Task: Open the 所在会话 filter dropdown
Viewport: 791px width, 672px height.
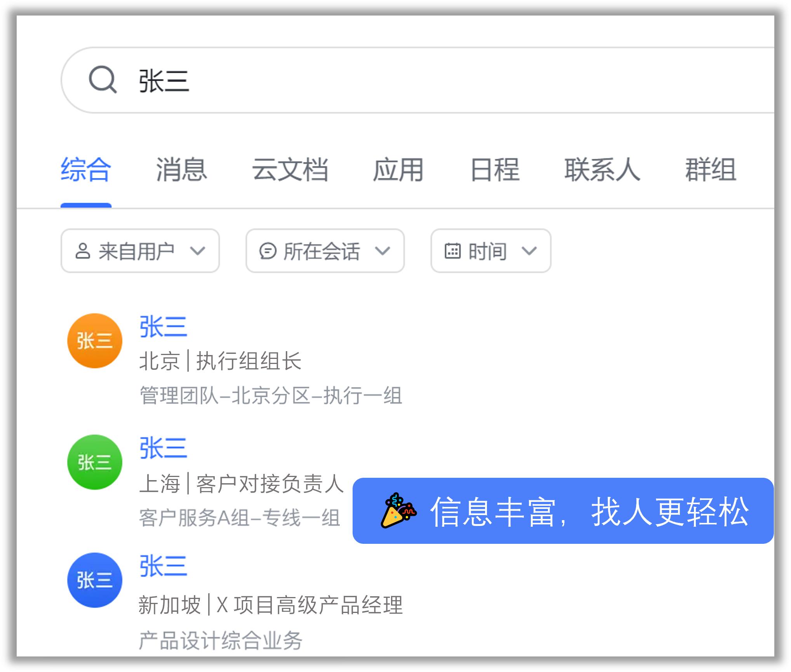Action: pyautogui.click(x=325, y=251)
